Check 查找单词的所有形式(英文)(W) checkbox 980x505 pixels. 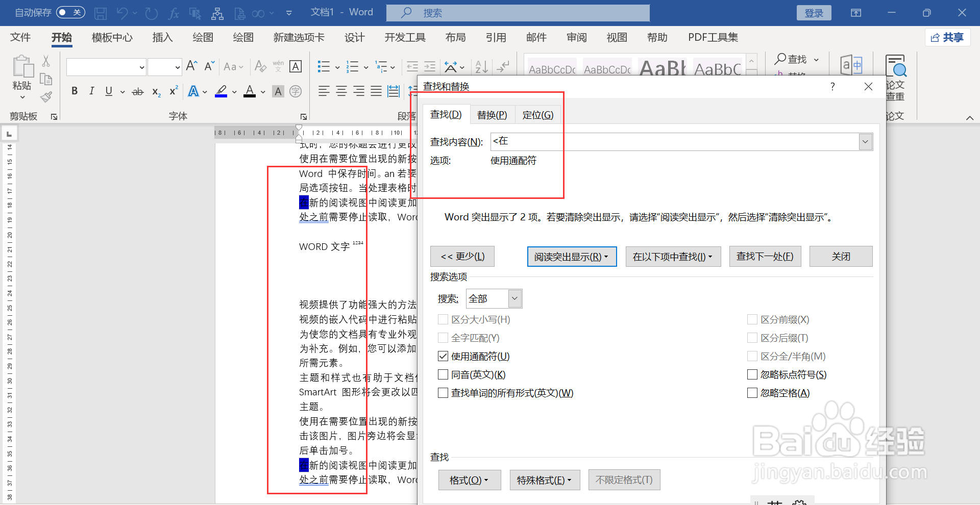coord(443,393)
